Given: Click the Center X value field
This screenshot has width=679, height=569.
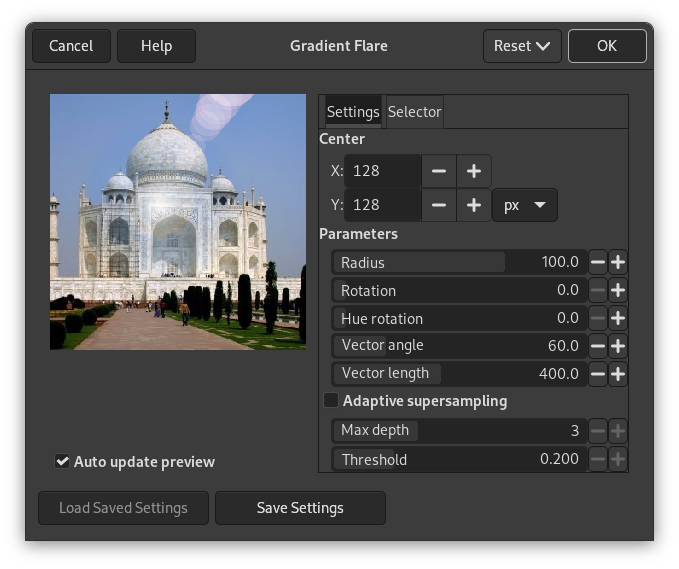Looking at the screenshot, I should (x=383, y=171).
